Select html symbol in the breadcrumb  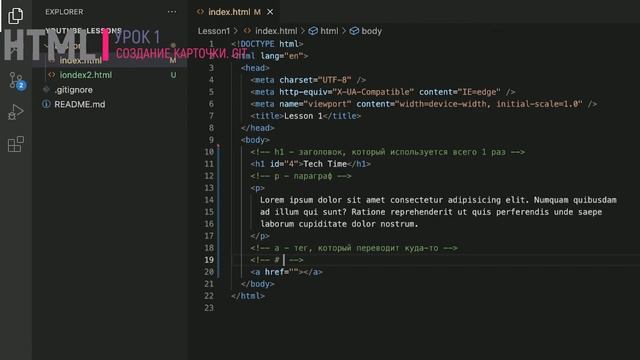pyautogui.click(x=329, y=31)
